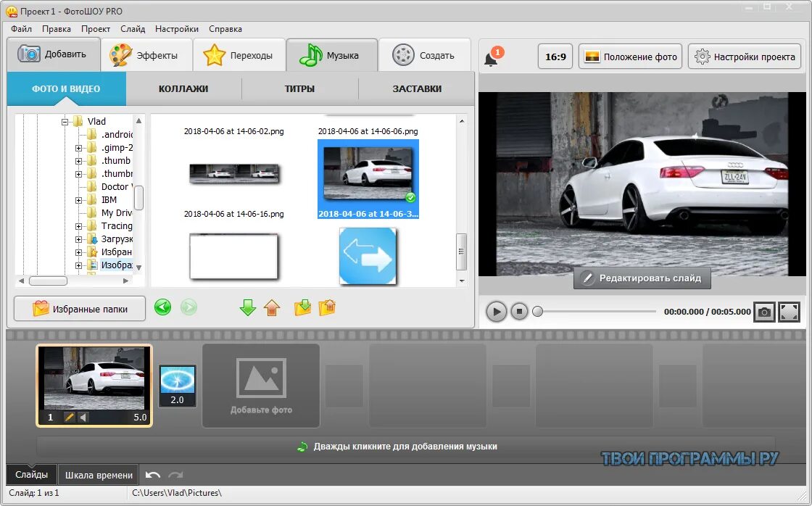Expand the Изображения folder node
812x506 pixels.
(78, 266)
